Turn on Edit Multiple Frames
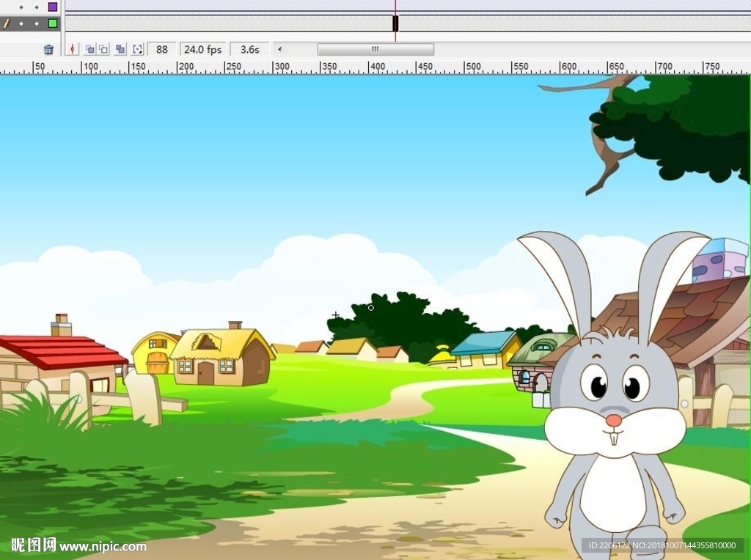The width and height of the screenshot is (751, 560). [120, 49]
